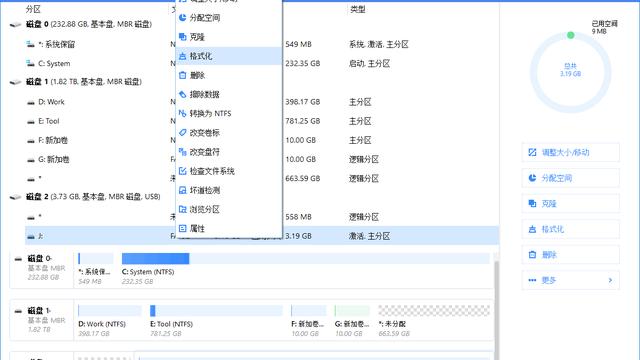This screenshot has width=640, height=360.
Task: Click the 781.25 GB capacity value
Action: click(x=302, y=121)
